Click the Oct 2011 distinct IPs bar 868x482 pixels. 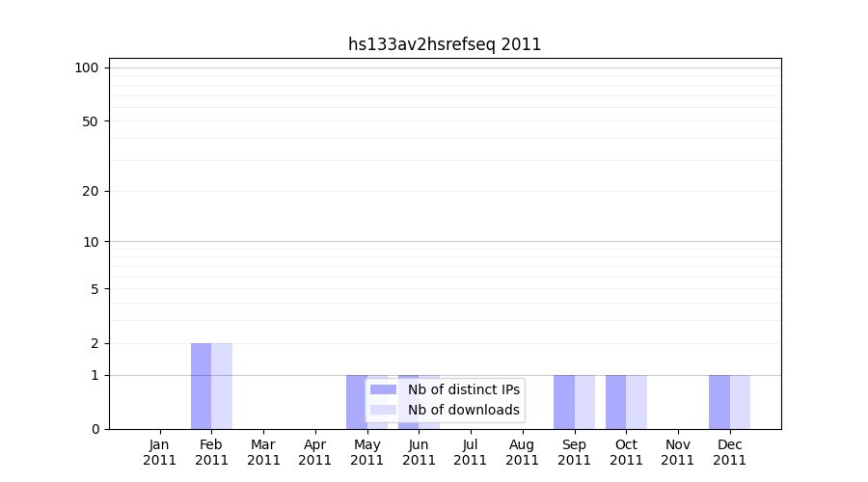click(615, 402)
